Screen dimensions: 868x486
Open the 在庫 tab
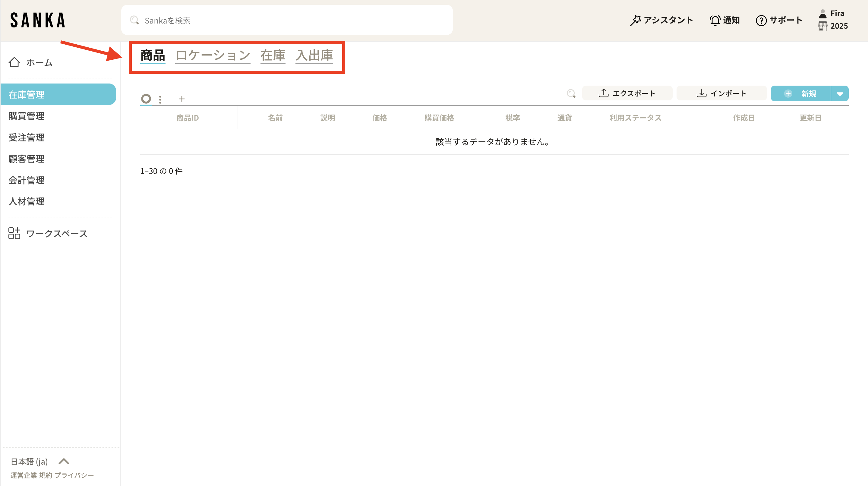click(273, 55)
